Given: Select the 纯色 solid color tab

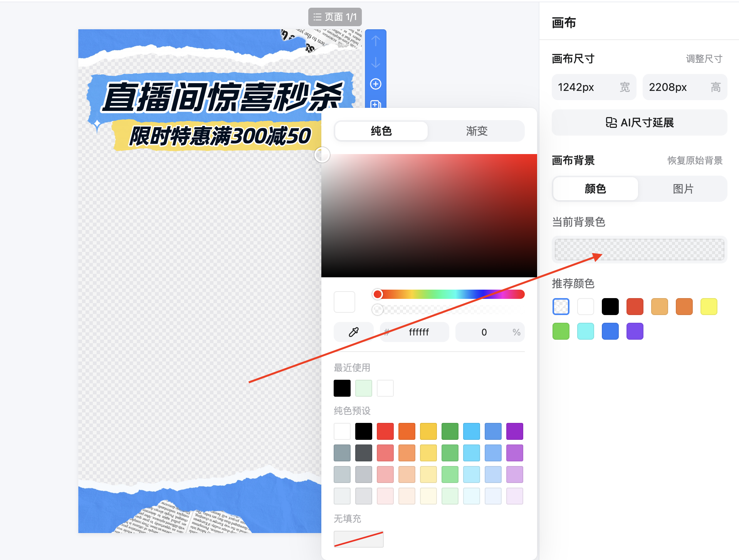Looking at the screenshot, I should tap(381, 131).
